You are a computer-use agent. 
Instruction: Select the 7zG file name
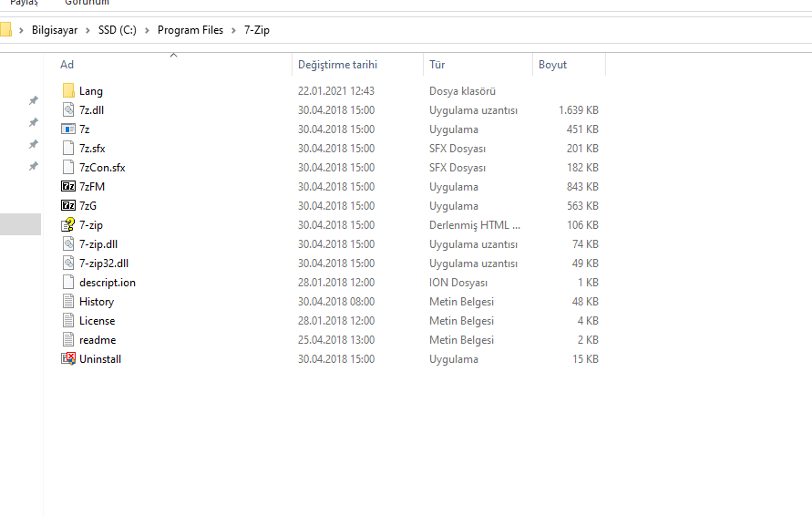click(x=87, y=206)
